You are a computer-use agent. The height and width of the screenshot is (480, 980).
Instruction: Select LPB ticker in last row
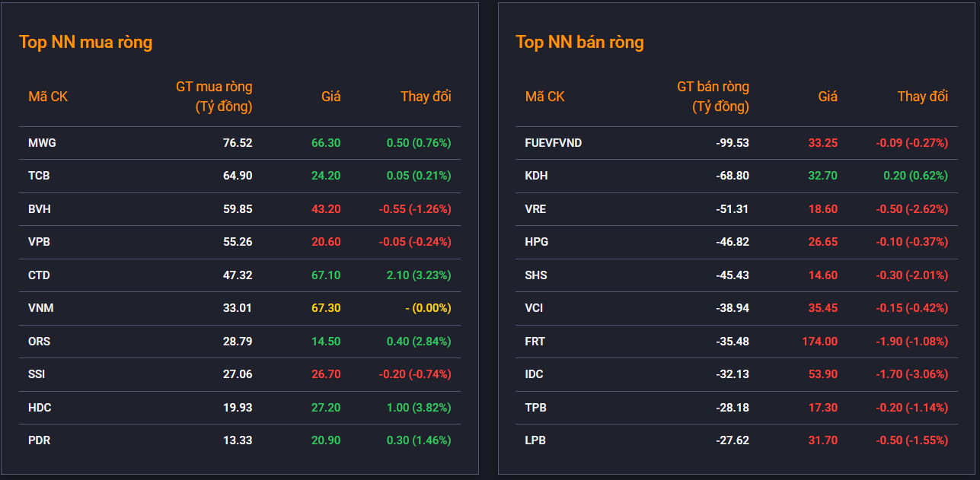[x=535, y=440]
